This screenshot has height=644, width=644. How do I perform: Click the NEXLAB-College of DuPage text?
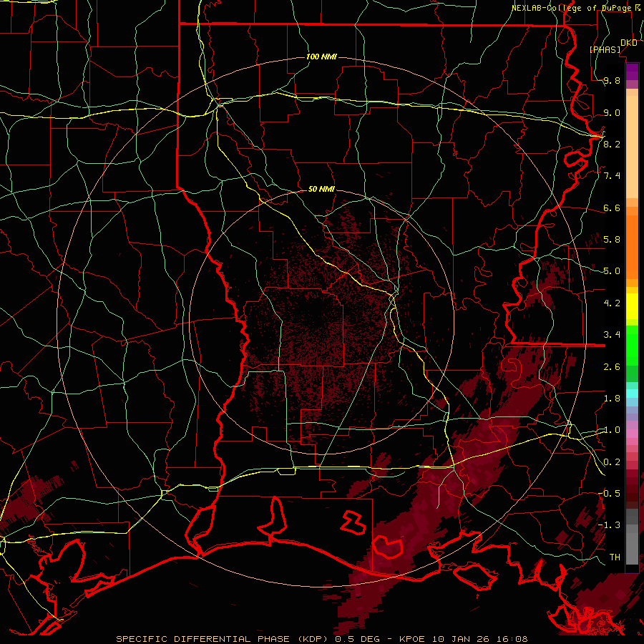(572, 8)
